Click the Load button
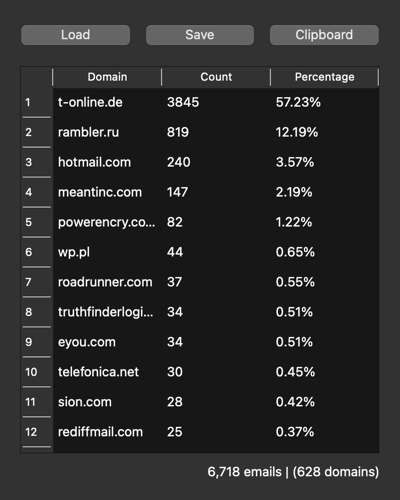This screenshot has width=400, height=500. click(x=75, y=35)
